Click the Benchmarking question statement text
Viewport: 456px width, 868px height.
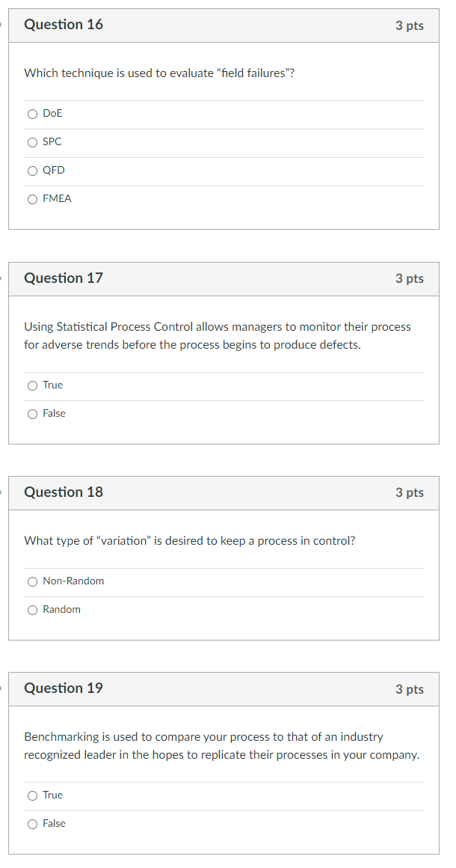click(217, 745)
